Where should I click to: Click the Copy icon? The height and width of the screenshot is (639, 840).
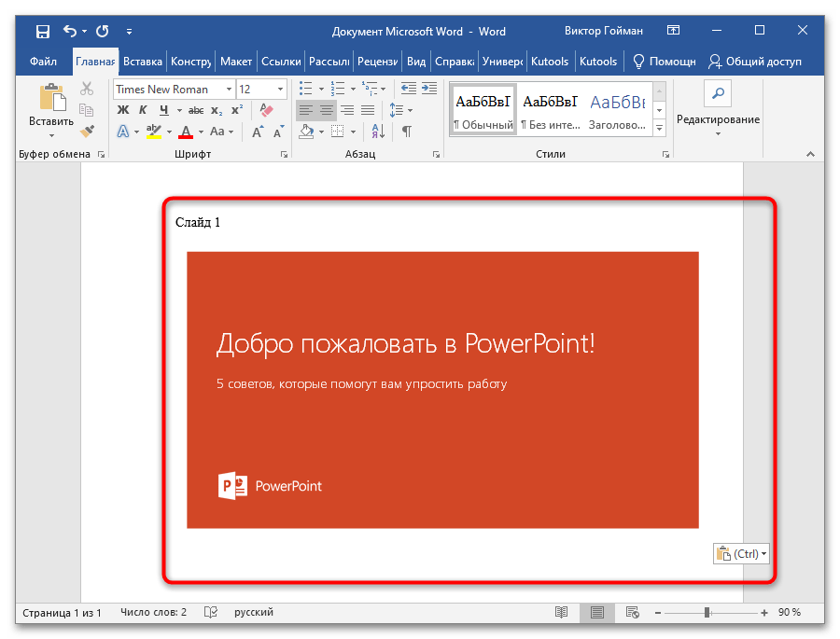tap(87, 110)
